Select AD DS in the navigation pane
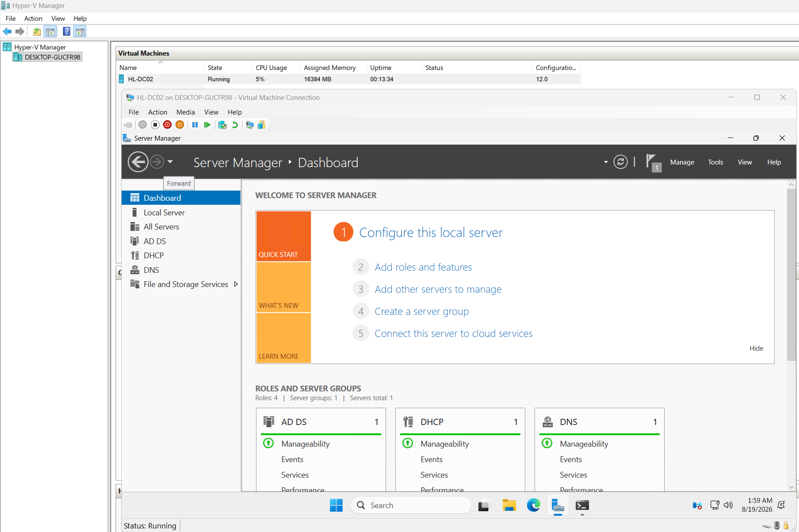This screenshot has width=799, height=532. click(181, 241)
